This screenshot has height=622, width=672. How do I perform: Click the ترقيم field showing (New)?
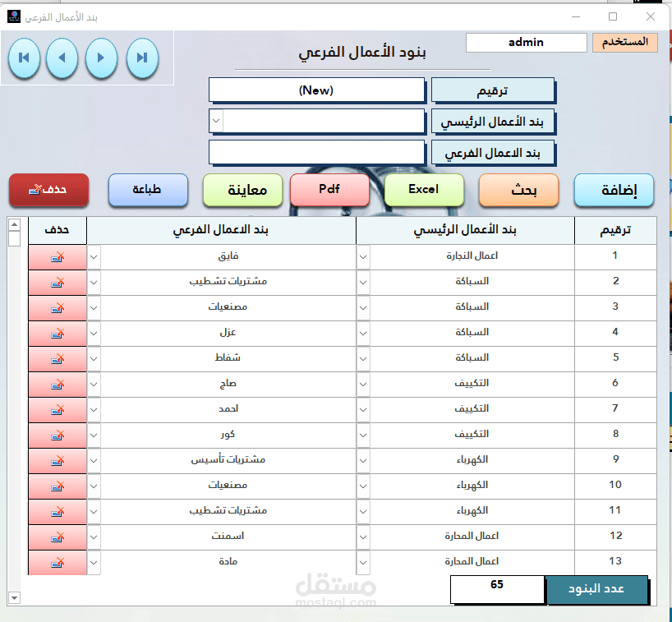pos(317,90)
